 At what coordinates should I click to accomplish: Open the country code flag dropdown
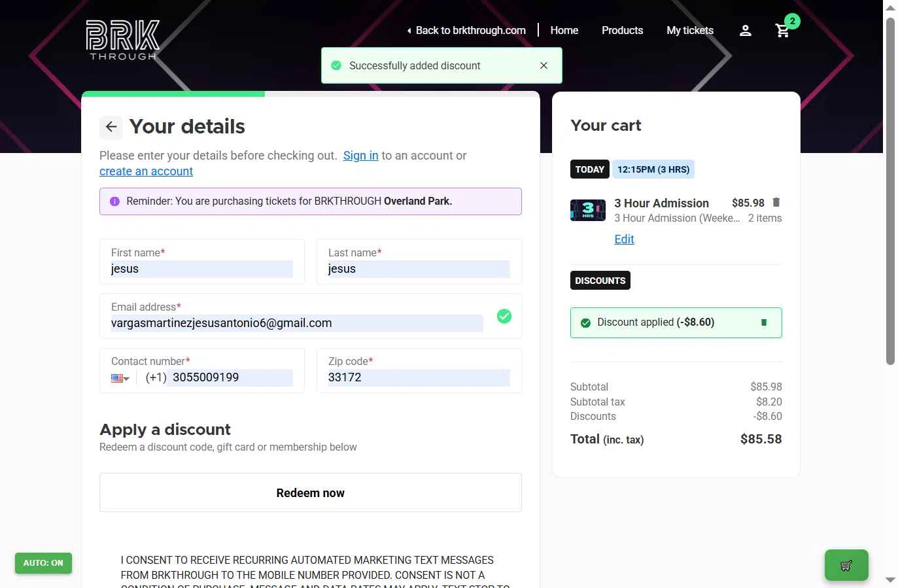tap(120, 378)
